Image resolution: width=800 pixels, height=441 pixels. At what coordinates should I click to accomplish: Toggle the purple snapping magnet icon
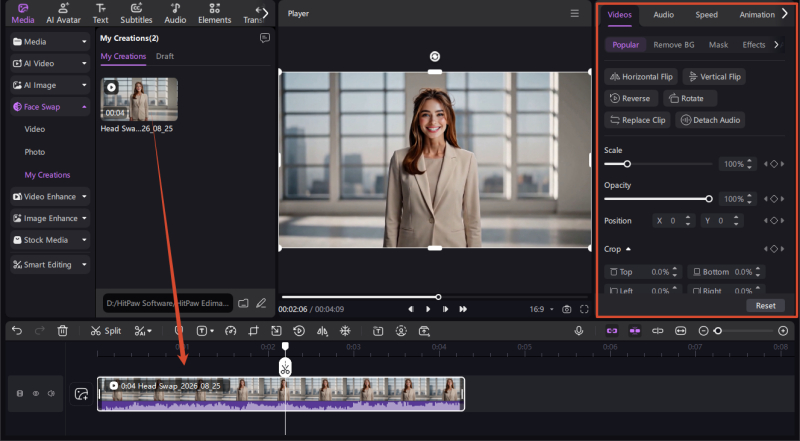635,331
